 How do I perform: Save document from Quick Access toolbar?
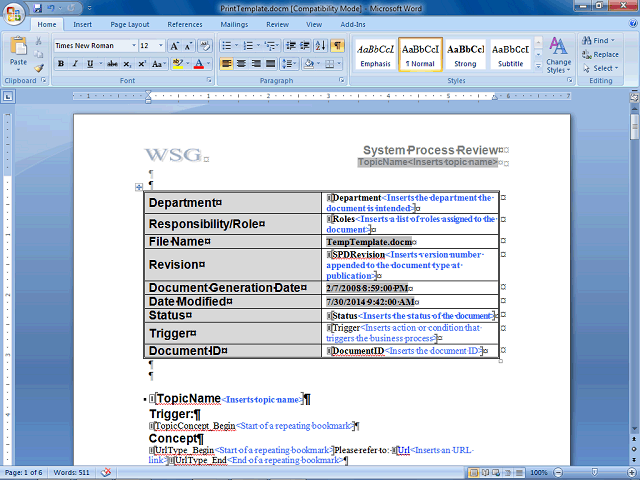(x=38, y=8)
